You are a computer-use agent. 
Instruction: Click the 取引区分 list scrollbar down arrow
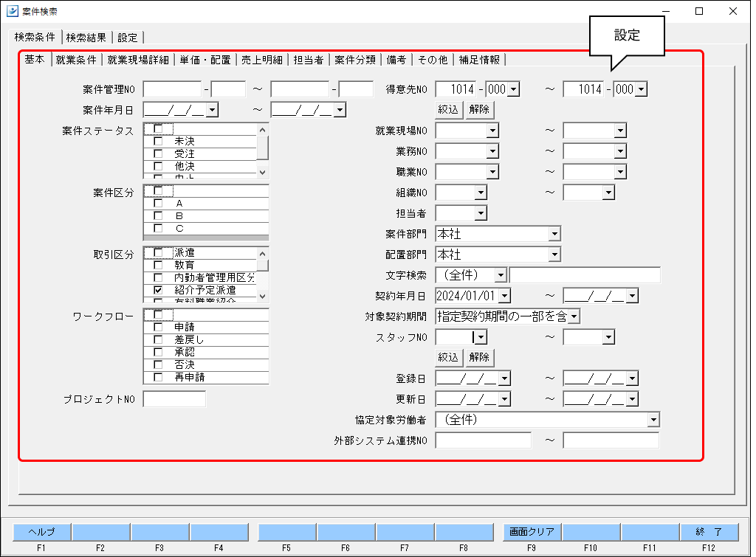tap(262, 297)
